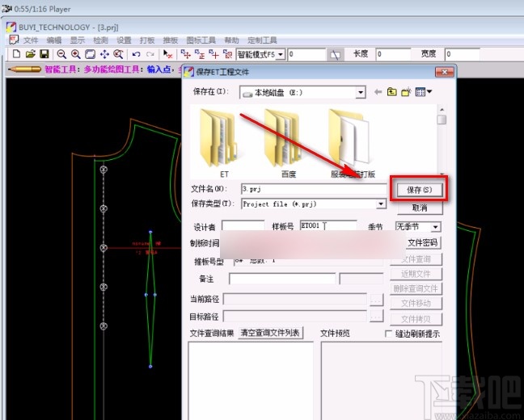The height and width of the screenshot is (420, 524).
Task: Open the 打板 menu
Action: coord(147,40)
